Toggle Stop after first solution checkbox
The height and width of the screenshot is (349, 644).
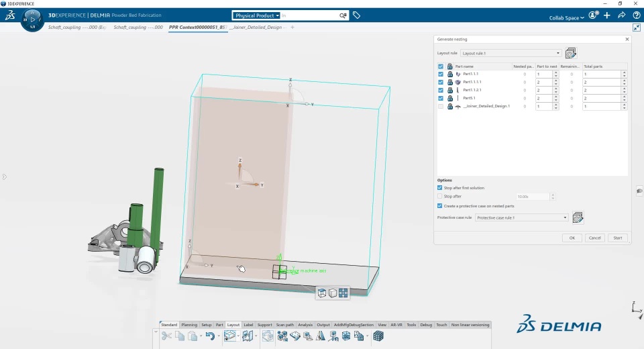pyautogui.click(x=440, y=188)
